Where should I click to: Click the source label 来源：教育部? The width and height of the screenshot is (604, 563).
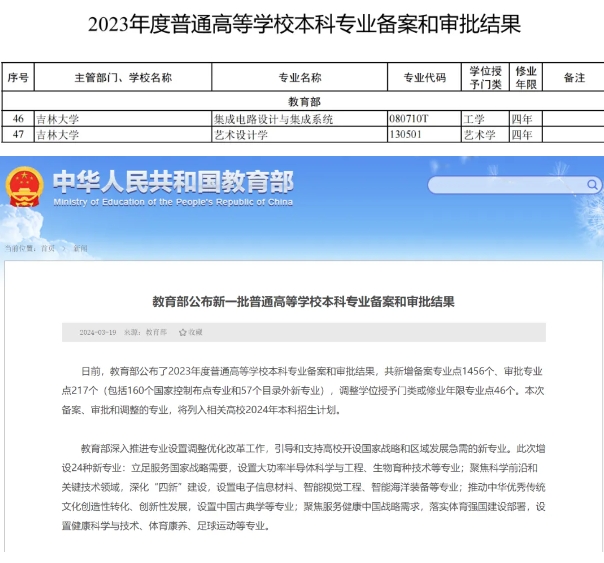(x=145, y=332)
